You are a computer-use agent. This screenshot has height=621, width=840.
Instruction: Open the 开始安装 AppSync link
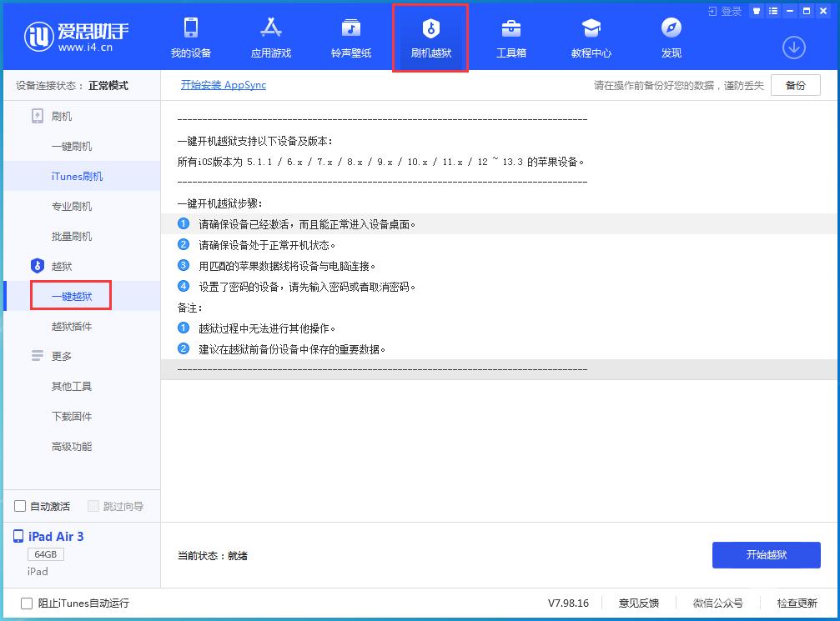223,84
